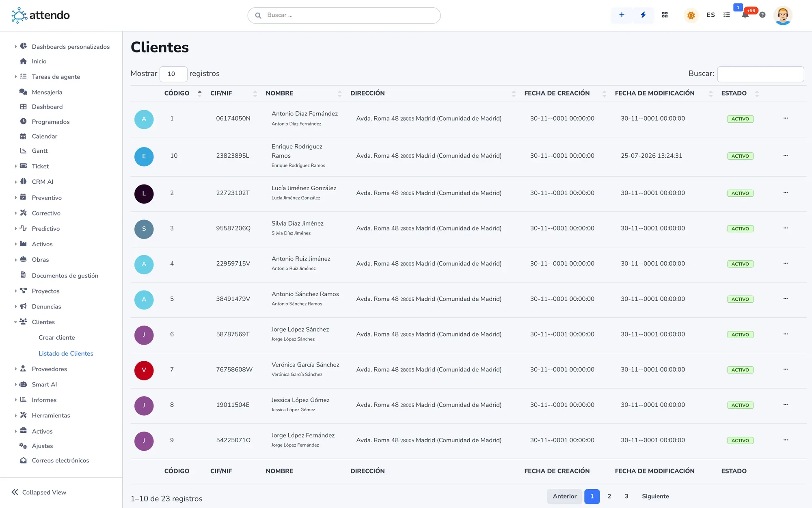
Task: Go to page 3 of results
Action: coord(626,496)
